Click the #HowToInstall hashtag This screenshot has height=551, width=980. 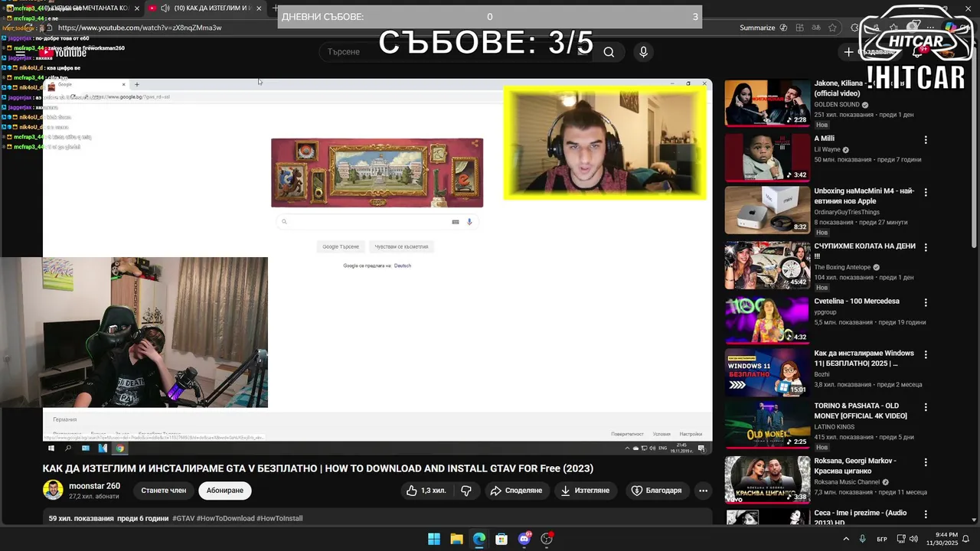279,518
